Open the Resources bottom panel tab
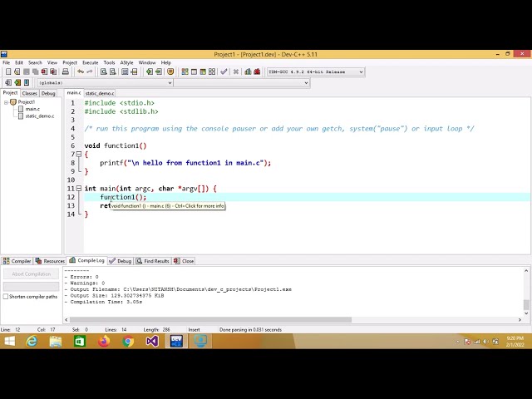The height and width of the screenshot is (399, 532). (50, 261)
